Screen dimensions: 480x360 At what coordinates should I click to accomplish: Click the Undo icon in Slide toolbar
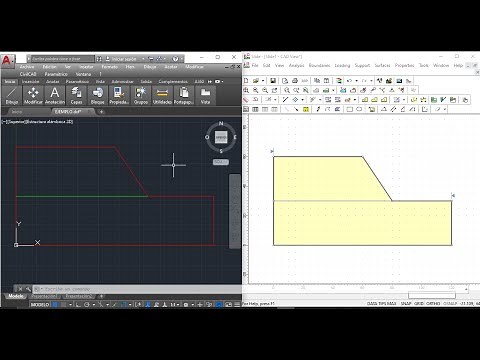pos(349,81)
